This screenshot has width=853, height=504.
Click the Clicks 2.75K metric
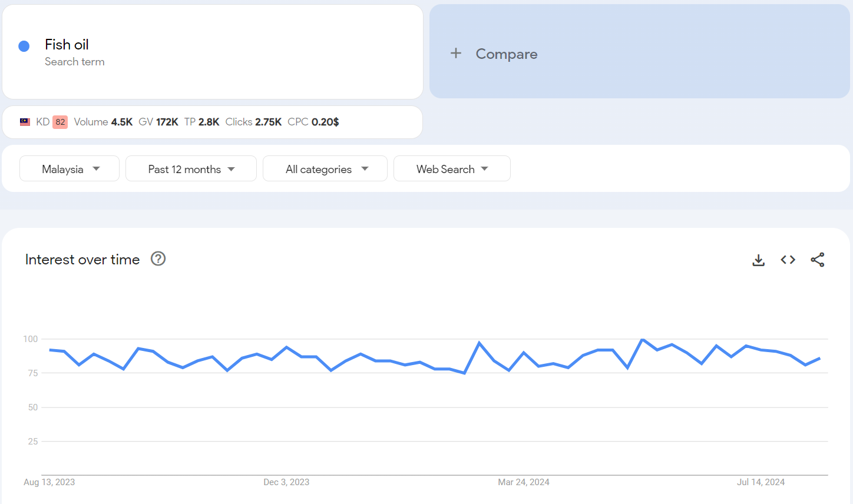(253, 122)
